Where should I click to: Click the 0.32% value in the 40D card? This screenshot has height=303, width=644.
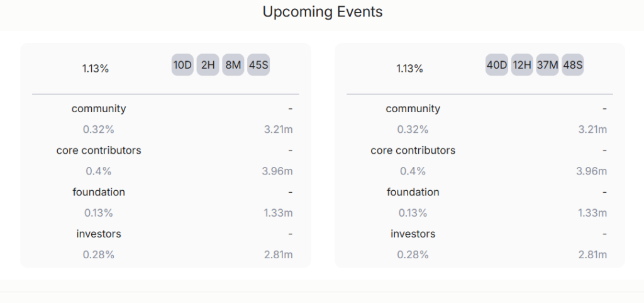point(413,130)
